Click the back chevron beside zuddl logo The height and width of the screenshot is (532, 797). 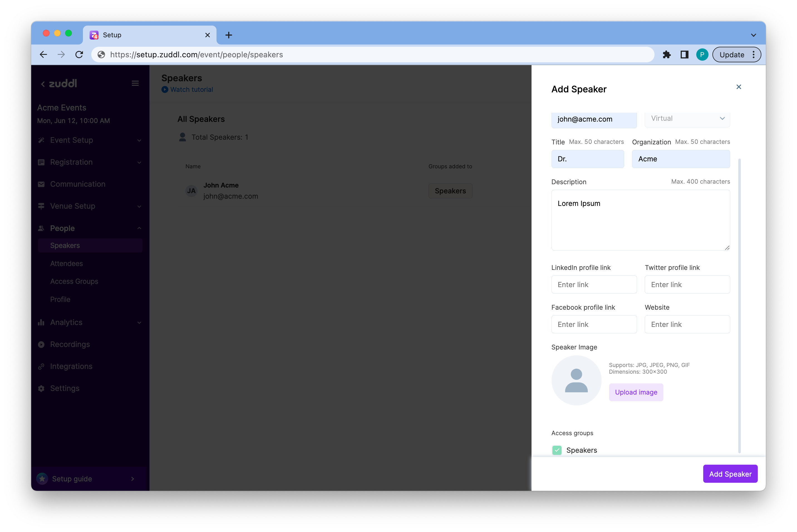[43, 84]
